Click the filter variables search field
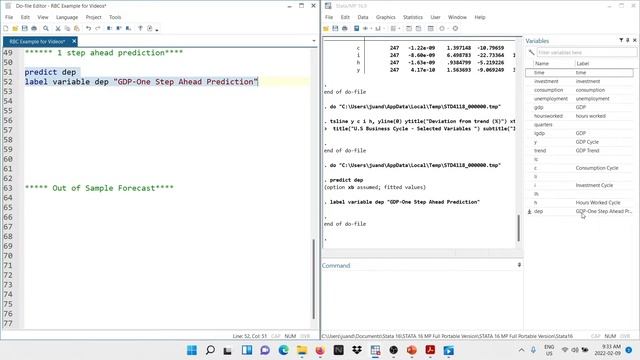The width and height of the screenshot is (640, 360). click(586, 52)
